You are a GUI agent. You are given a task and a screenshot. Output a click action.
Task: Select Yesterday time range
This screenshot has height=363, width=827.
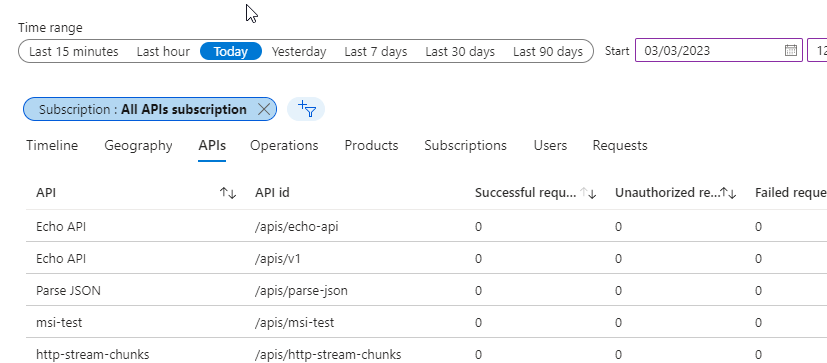(x=299, y=52)
